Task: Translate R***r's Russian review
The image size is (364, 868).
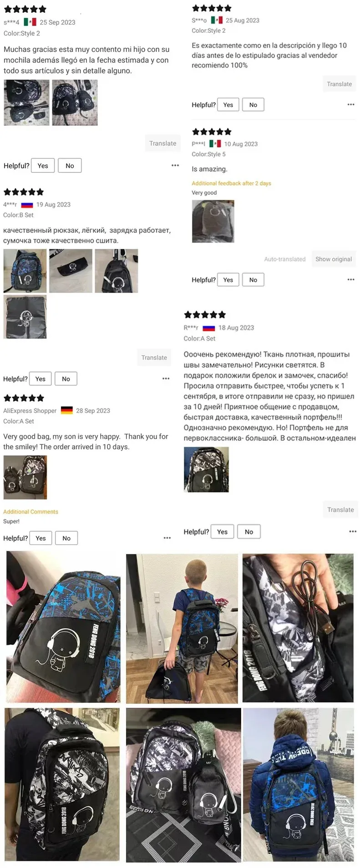Action: (x=340, y=510)
